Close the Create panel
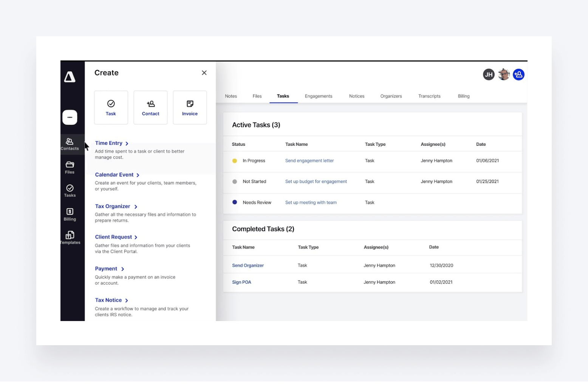The width and height of the screenshot is (588, 386). pyautogui.click(x=204, y=73)
